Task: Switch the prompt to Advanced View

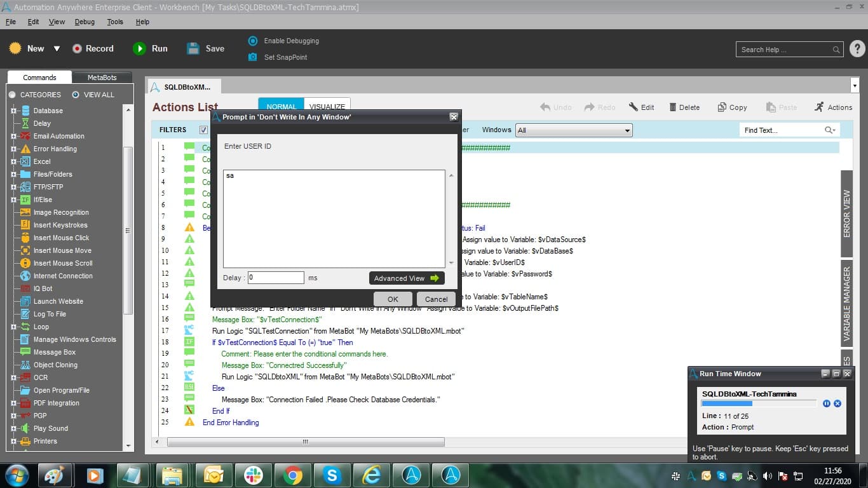Action: (x=407, y=278)
